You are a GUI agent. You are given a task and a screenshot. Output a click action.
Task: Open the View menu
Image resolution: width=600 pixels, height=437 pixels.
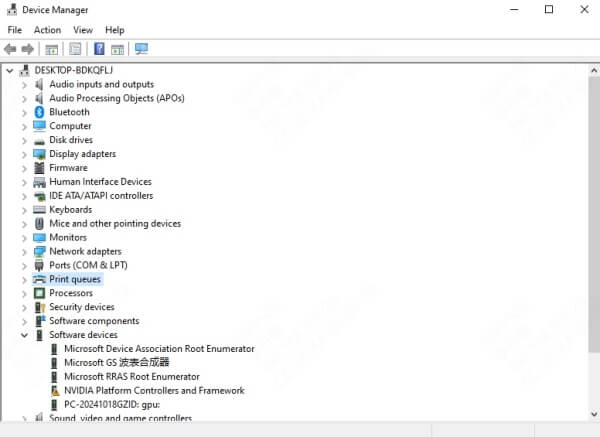point(82,30)
